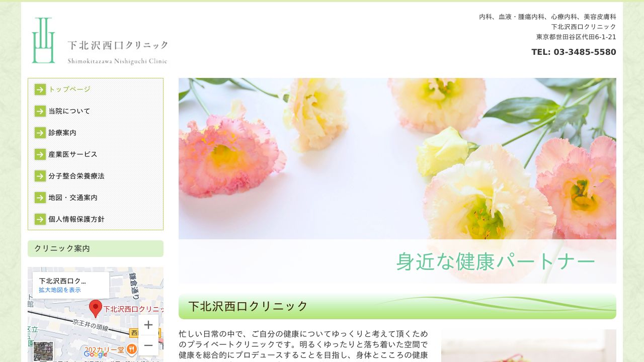The width and height of the screenshot is (644, 362).
Task: Call the clinic via TEL: 03-3485-5580
Action: click(574, 52)
